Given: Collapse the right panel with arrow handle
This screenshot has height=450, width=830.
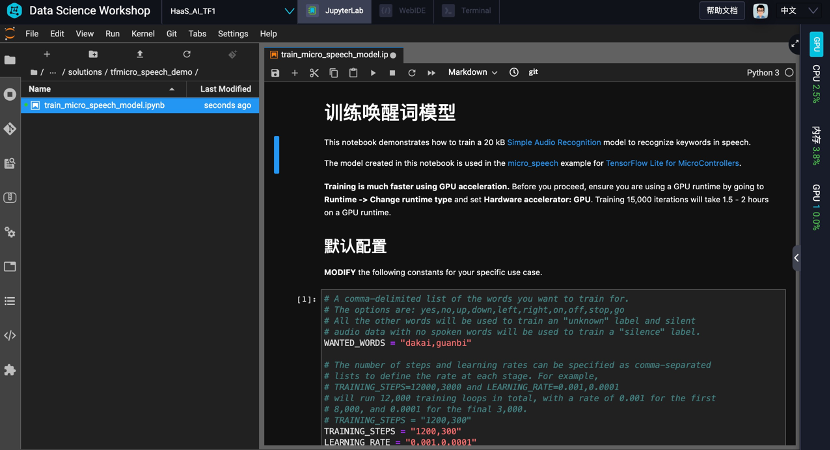Looking at the screenshot, I should pyautogui.click(x=796, y=258).
